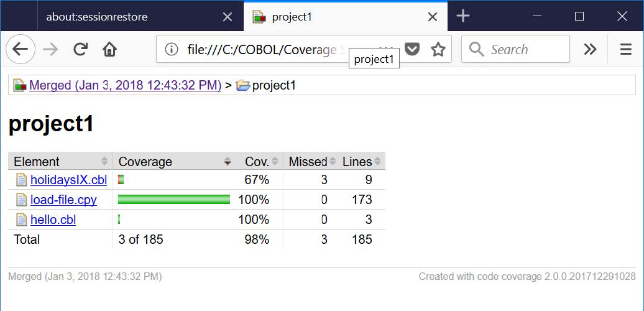This screenshot has height=311, width=644.
Task: Show more toolbar tools chevron
Action: [x=590, y=49]
